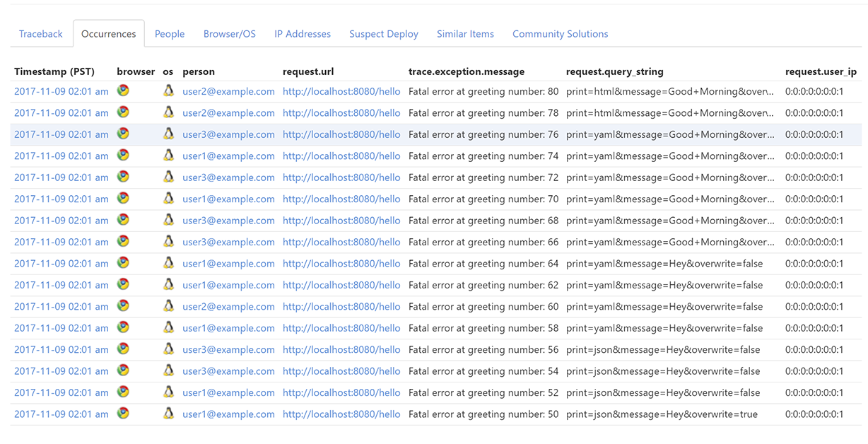Click the Tux penguin icon on greeting number 74 row
The height and width of the screenshot is (444, 868).
[x=168, y=156]
